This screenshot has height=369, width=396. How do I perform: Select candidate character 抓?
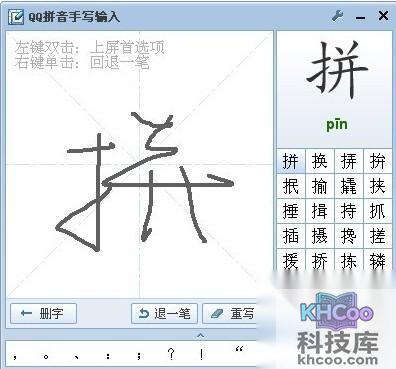point(377,211)
